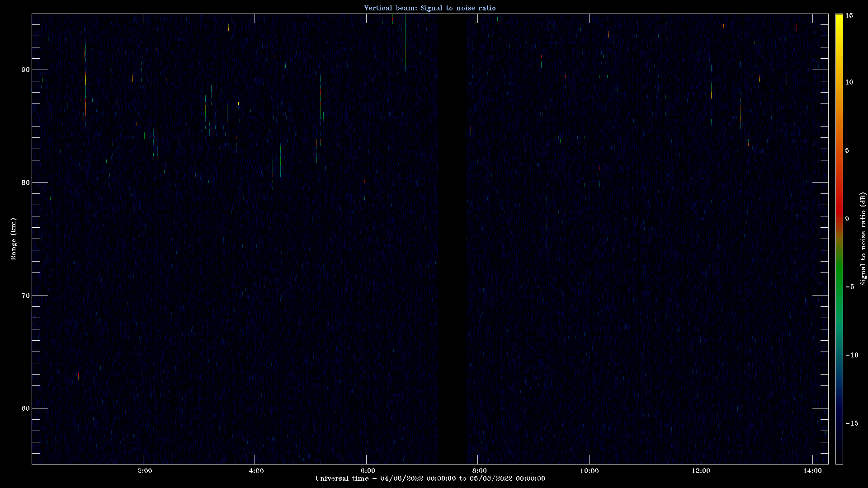
Task: Click the '4:00' time axis label
Action: point(256,471)
